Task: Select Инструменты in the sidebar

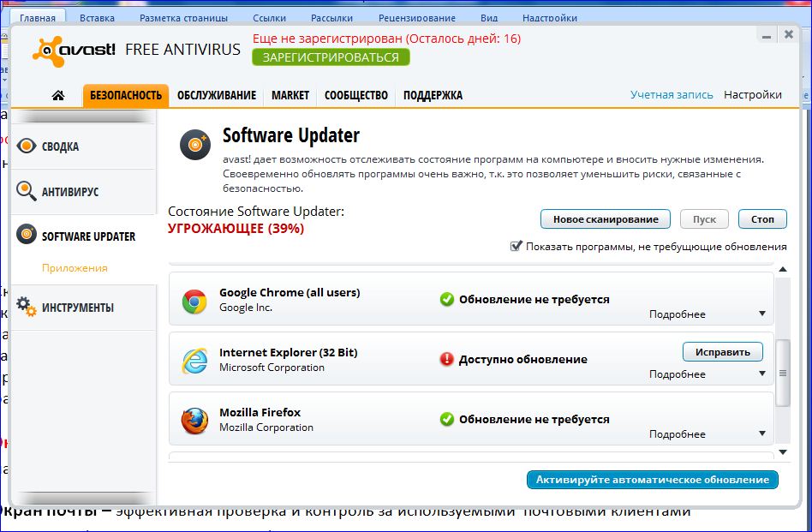Action: (83, 308)
